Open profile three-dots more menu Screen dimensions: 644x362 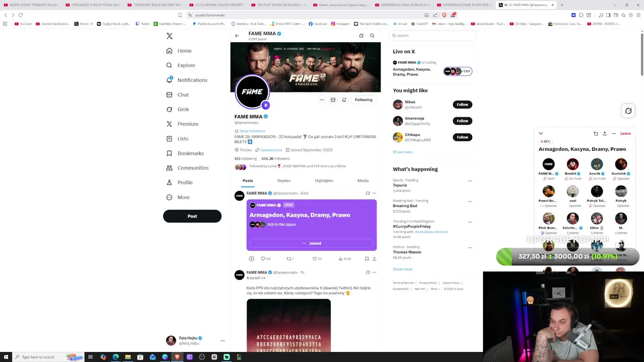[322, 100]
